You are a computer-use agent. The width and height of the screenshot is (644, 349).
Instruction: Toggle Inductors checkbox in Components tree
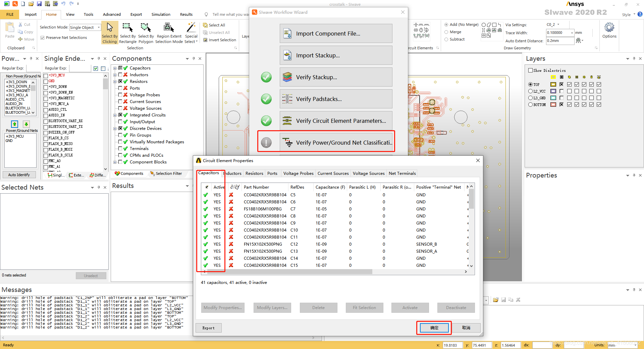coord(120,75)
